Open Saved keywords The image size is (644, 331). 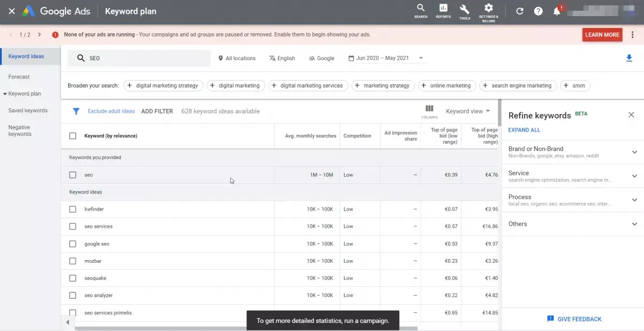click(x=28, y=111)
